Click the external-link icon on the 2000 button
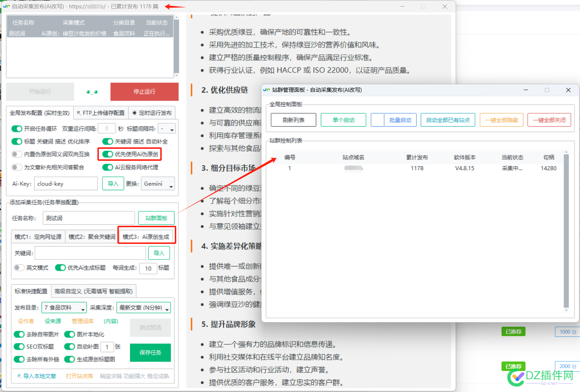580x392 pixels. click(x=574, y=367)
